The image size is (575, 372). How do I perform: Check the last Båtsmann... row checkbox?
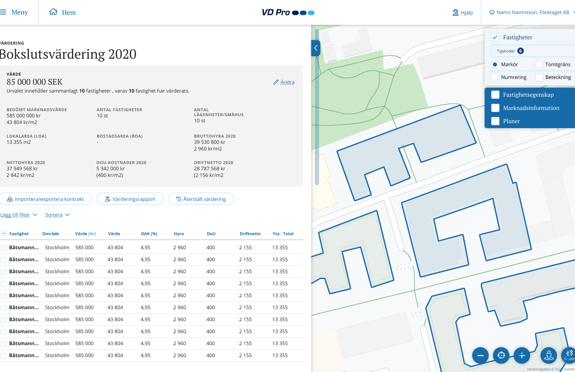point(3,356)
